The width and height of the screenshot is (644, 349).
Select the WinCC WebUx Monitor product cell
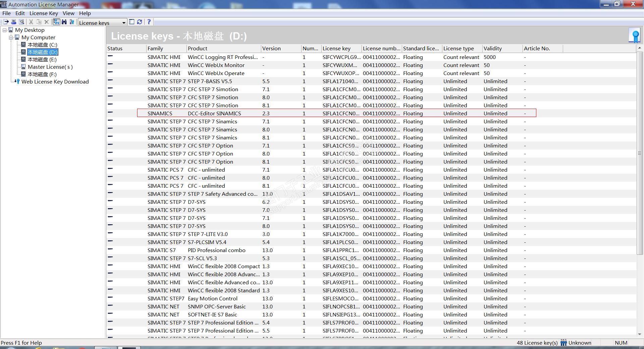[216, 65]
